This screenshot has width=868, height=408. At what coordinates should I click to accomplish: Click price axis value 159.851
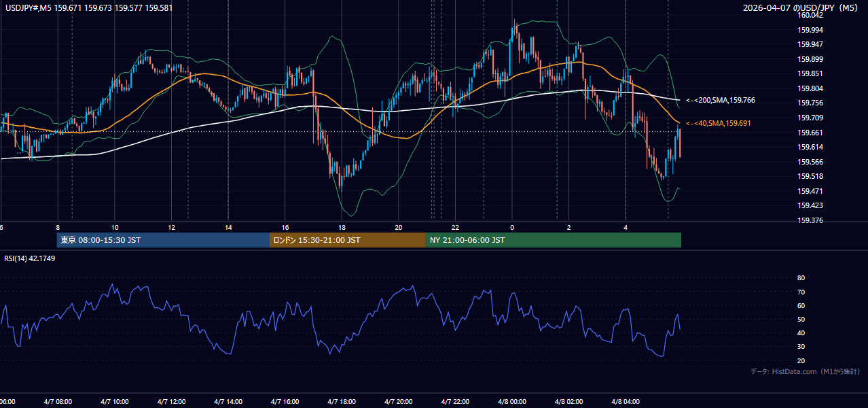click(811, 73)
